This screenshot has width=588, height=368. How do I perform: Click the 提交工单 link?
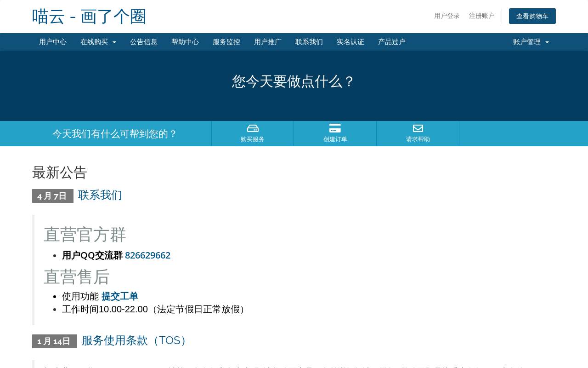120,296
